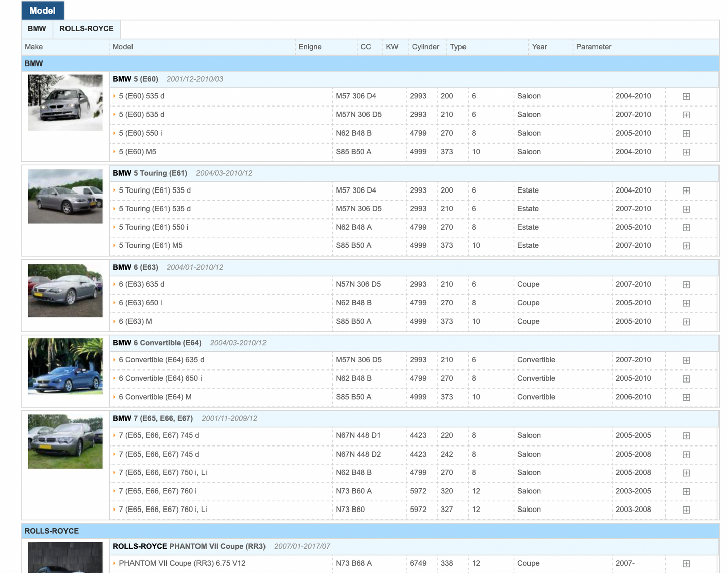The image size is (728, 573).
Task: Expand parameters for 5 (E60) 550 i
Action: coord(686,134)
